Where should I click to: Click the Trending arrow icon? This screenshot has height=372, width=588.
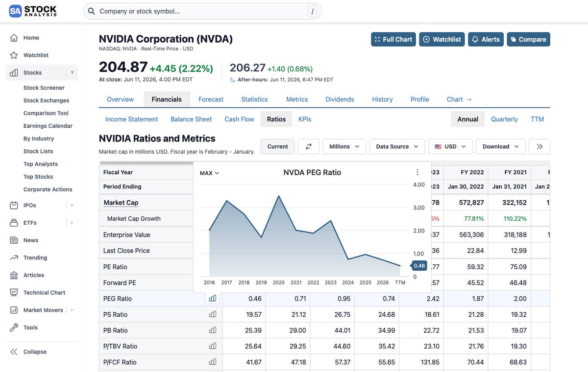coord(14,257)
